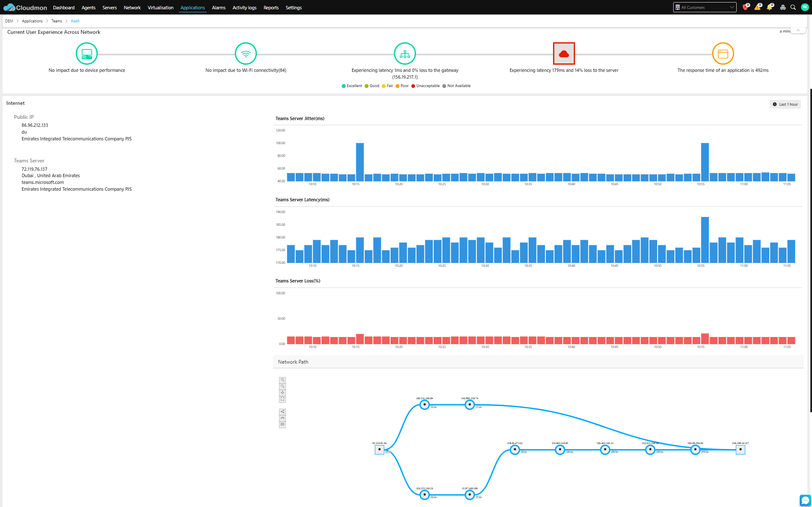
Task: Click the share/graph layout icon in Network Path
Action: tap(283, 412)
